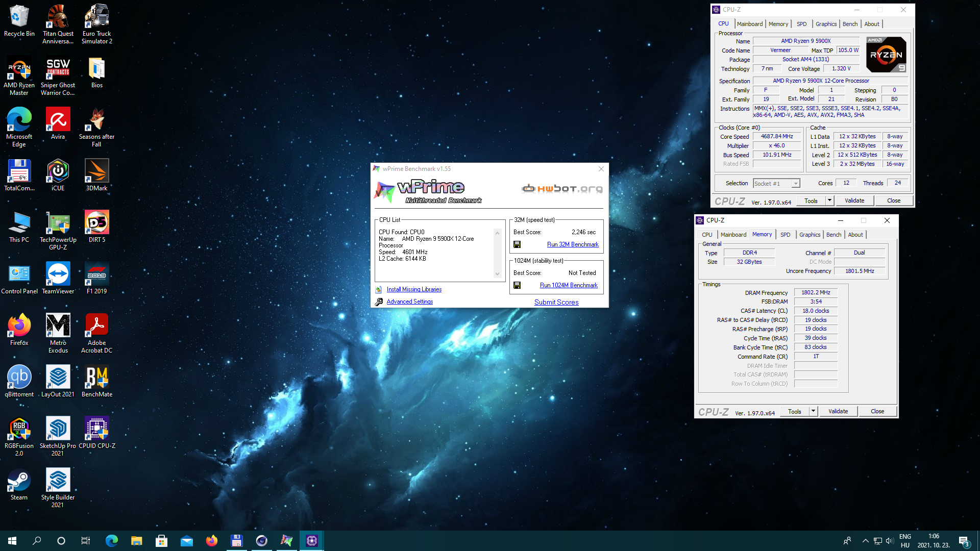Open Task View on the taskbar
The width and height of the screenshot is (980, 551).
point(86,541)
